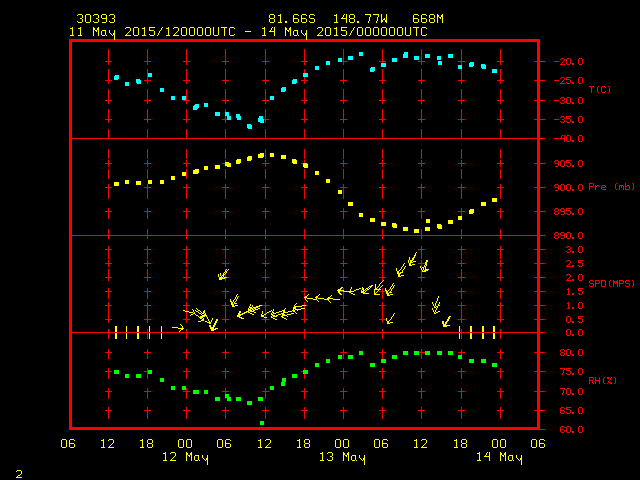Click the 00 hour label above 13 May
The height and width of the screenshot is (480, 640).
tap(342, 444)
